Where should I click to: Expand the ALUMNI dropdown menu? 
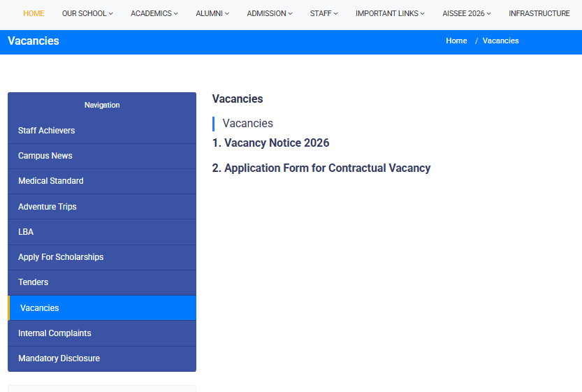tap(212, 13)
